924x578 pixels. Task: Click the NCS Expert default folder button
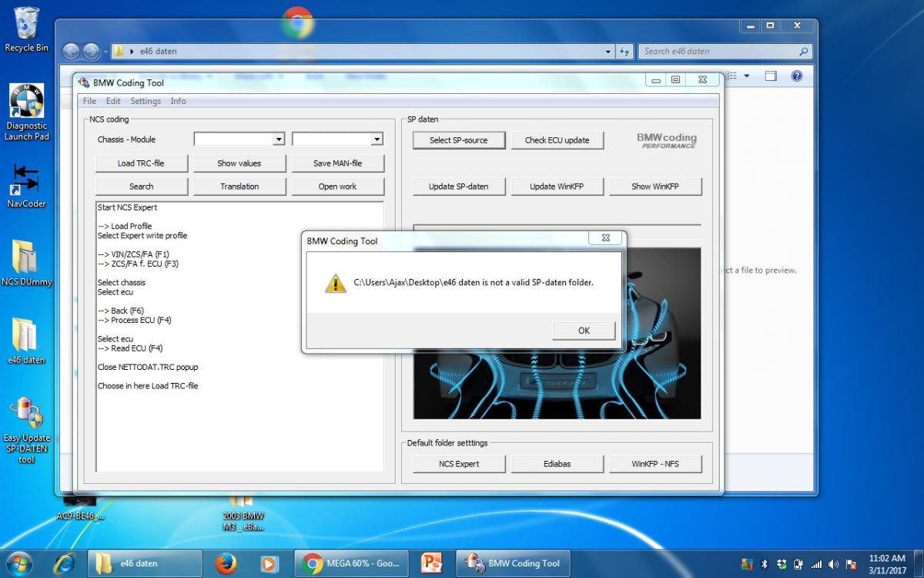click(459, 464)
